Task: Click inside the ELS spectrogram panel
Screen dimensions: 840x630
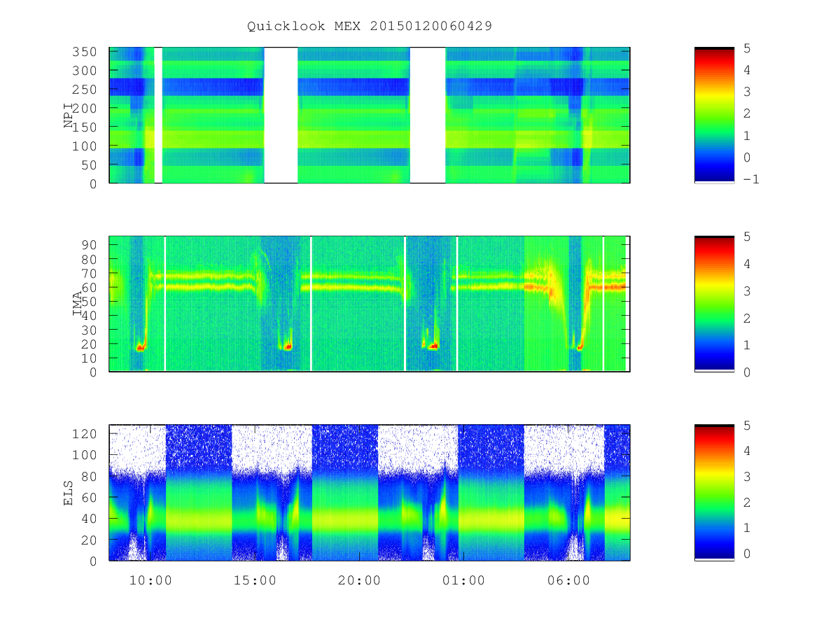Action: pos(370,492)
